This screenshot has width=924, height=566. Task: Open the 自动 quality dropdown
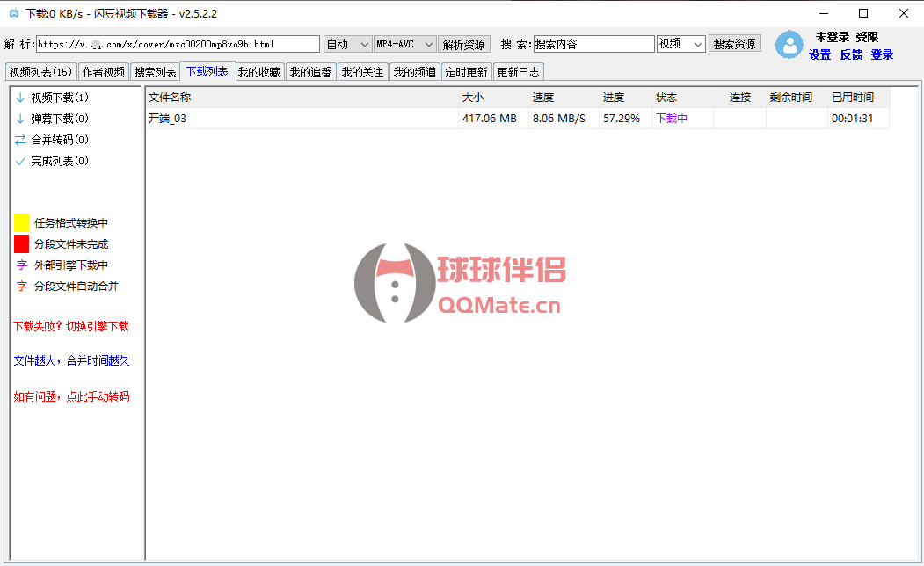click(x=348, y=44)
